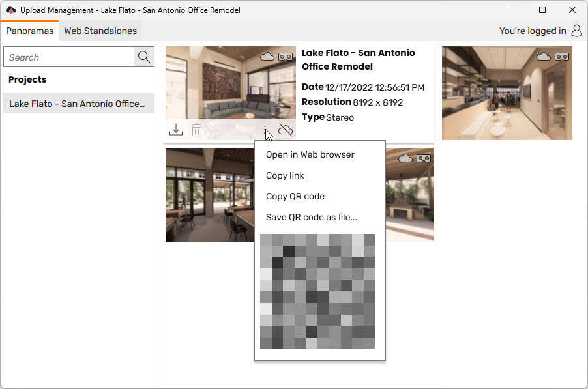The height and width of the screenshot is (389, 588).
Task: Select the dining area panorama thumbnail
Action: [210, 195]
